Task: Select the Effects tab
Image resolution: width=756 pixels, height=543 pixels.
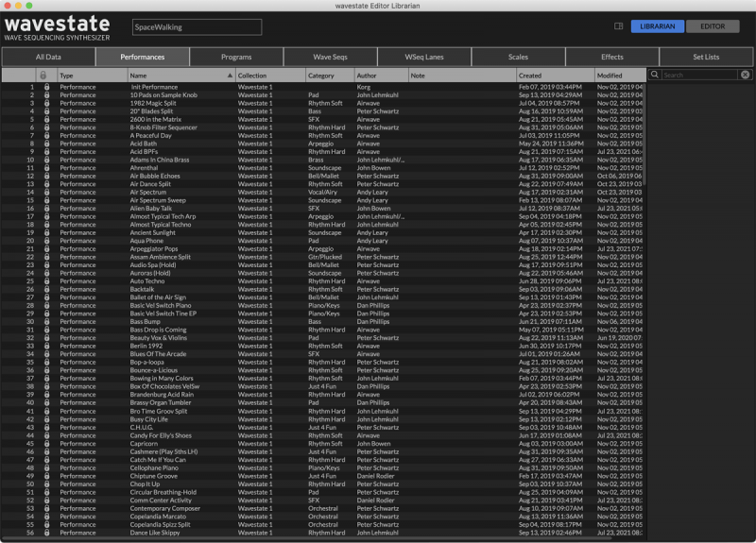Action: (611, 57)
